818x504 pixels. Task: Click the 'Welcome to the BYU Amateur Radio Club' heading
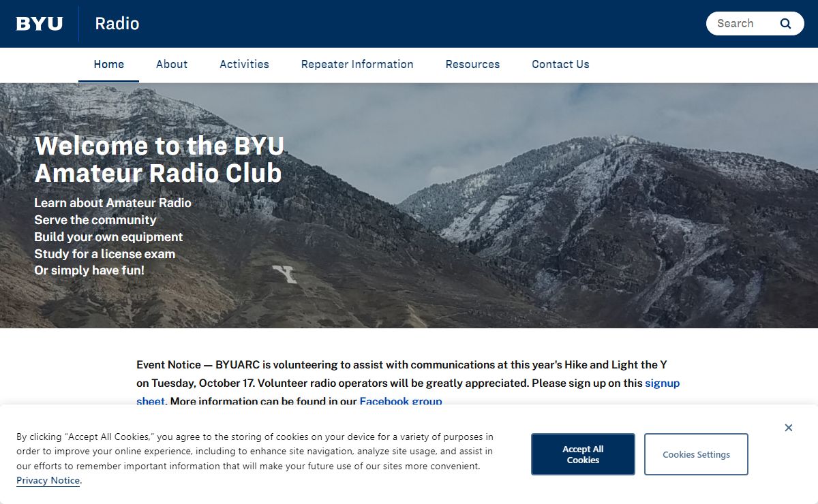pos(159,159)
